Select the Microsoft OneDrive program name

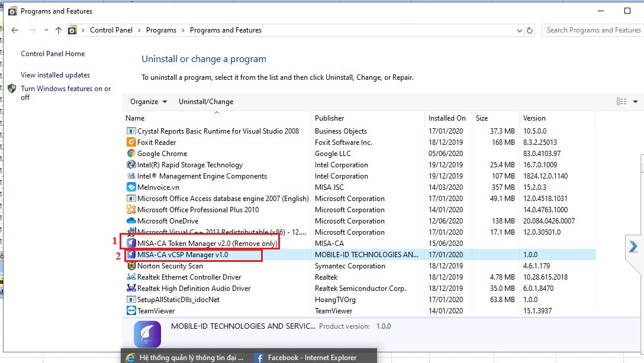168,221
